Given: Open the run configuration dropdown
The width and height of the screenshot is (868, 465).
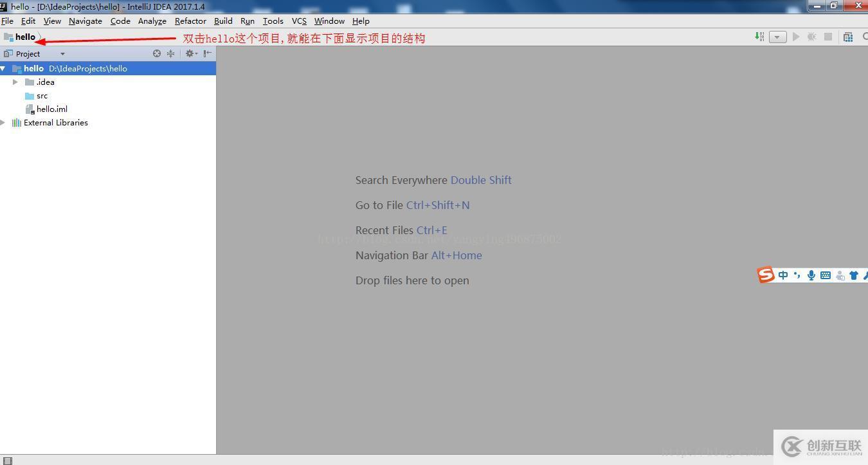Looking at the screenshot, I should [x=777, y=37].
